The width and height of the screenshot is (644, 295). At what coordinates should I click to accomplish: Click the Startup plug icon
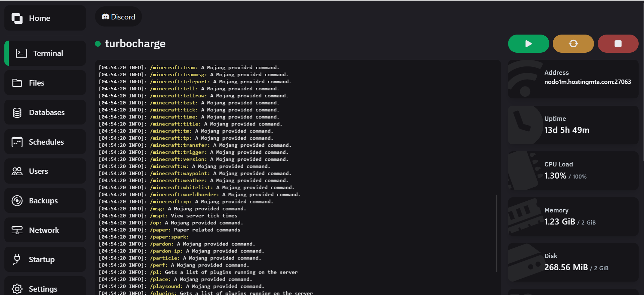tap(17, 259)
